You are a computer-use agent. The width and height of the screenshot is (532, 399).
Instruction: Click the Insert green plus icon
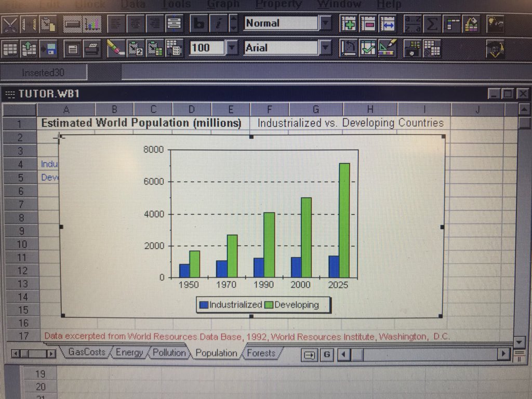click(x=349, y=24)
